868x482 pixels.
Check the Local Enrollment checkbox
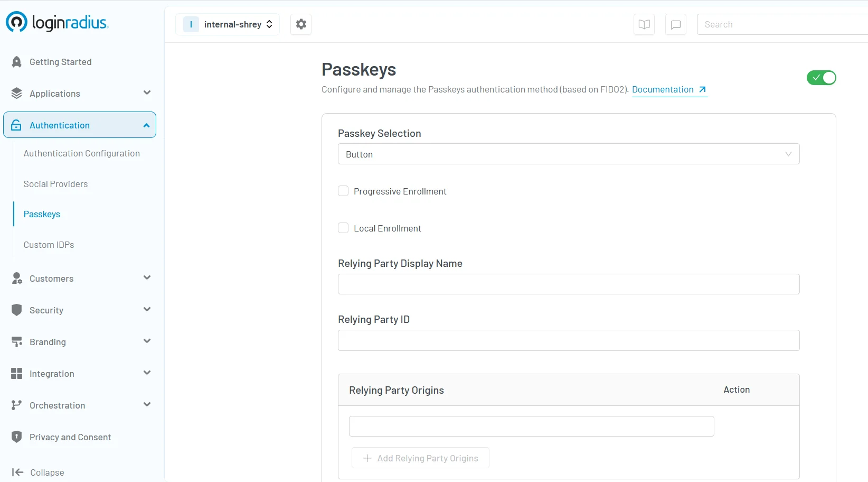[x=343, y=228]
